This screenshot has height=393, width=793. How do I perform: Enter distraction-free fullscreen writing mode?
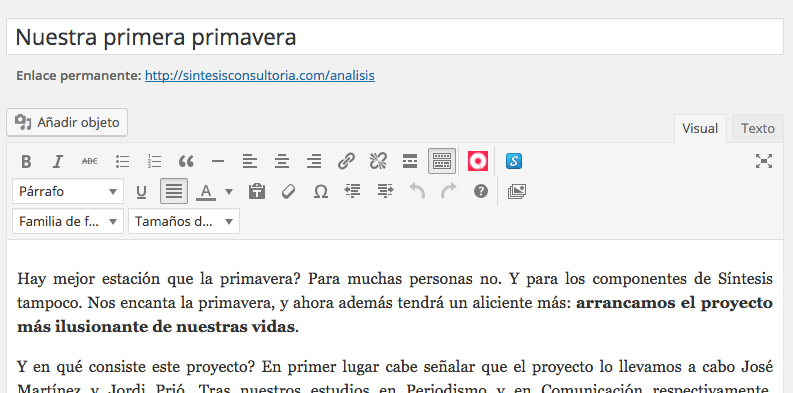point(764,161)
